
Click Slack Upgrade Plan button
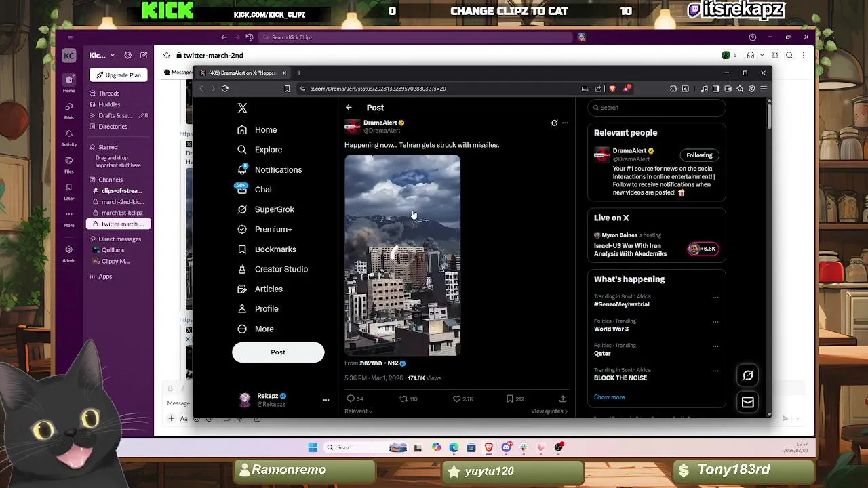coord(119,75)
